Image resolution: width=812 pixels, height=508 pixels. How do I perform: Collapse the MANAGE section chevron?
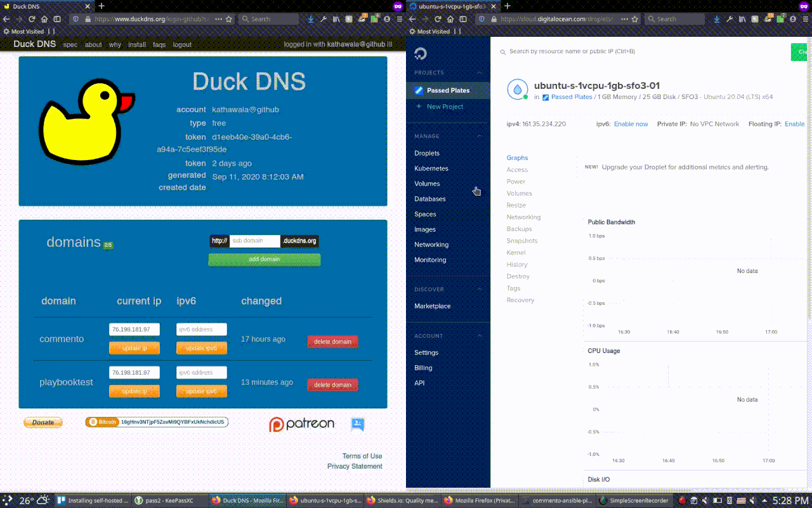(x=480, y=136)
